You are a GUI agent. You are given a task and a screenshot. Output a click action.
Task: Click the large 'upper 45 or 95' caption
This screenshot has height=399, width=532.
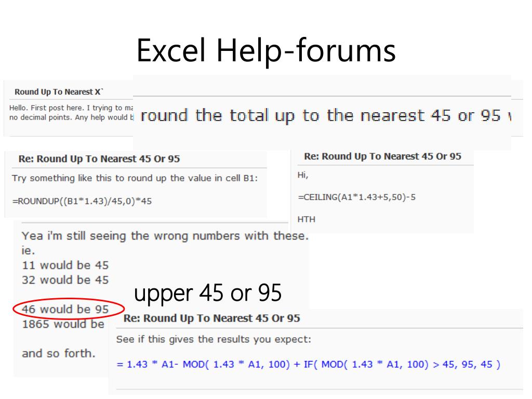tap(208, 294)
